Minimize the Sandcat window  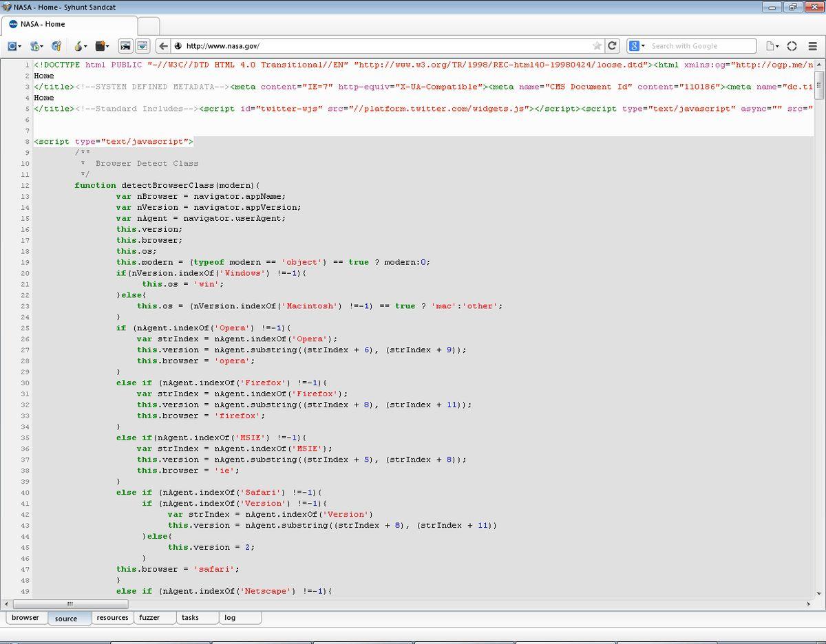click(772, 7)
